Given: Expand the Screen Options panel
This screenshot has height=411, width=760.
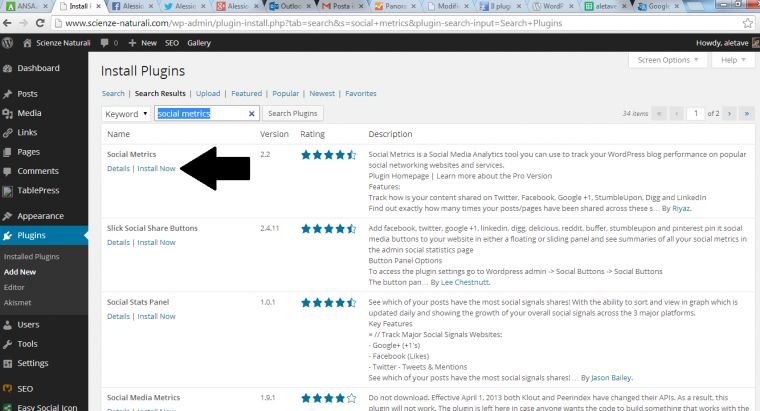Looking at the screenshot, I should tap(666, 60).
